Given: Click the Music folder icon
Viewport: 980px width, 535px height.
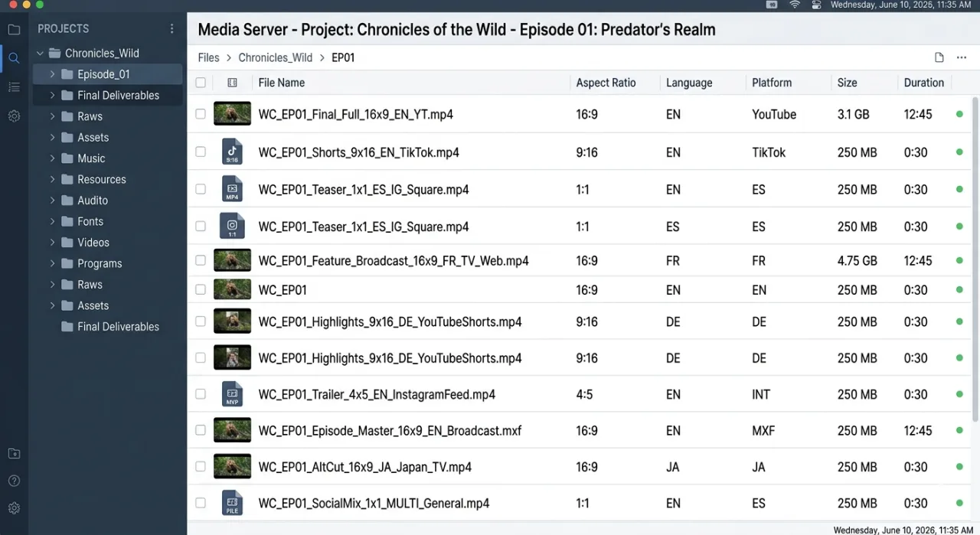Looking at the screenshot, I should point(67,158).
